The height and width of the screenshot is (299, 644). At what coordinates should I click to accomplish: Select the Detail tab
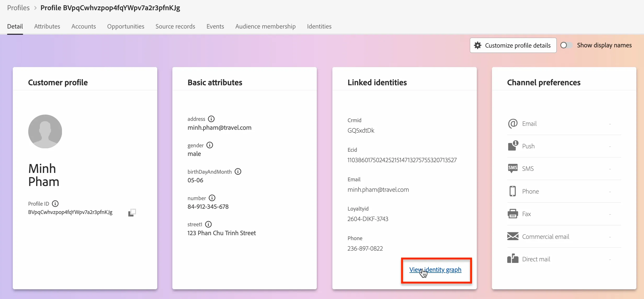coord(15,26)
